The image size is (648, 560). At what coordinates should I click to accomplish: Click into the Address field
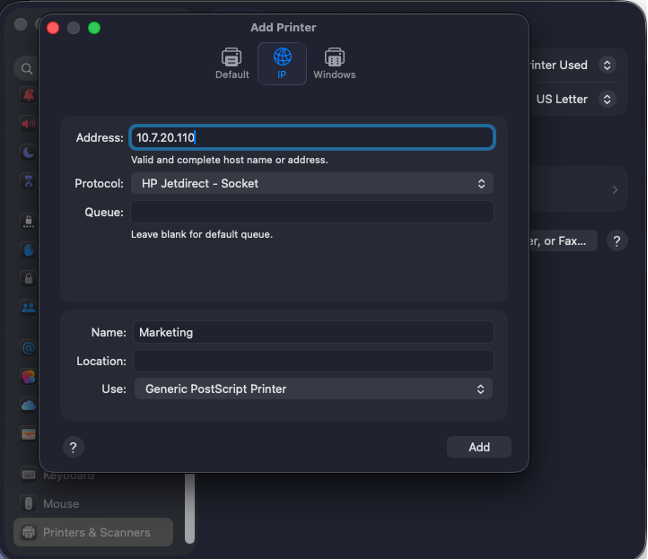(x=312, y=138)
